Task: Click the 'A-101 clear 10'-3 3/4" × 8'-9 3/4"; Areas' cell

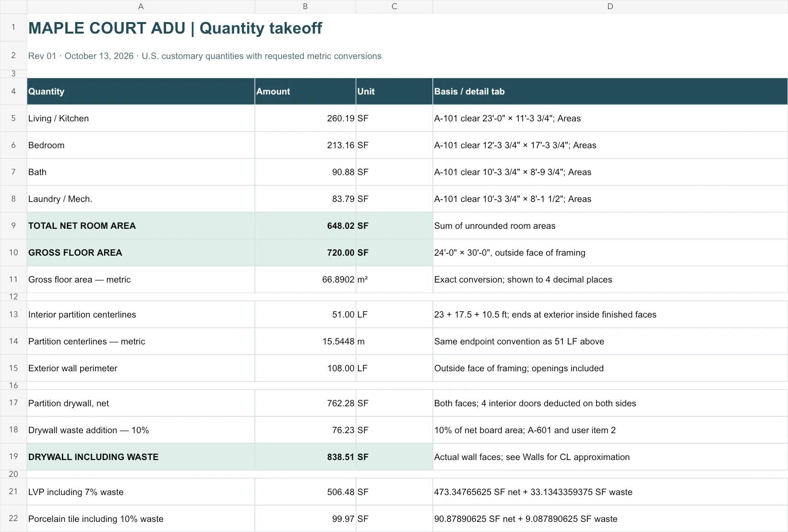Action: pyautogui.click(x=610, y=172)
